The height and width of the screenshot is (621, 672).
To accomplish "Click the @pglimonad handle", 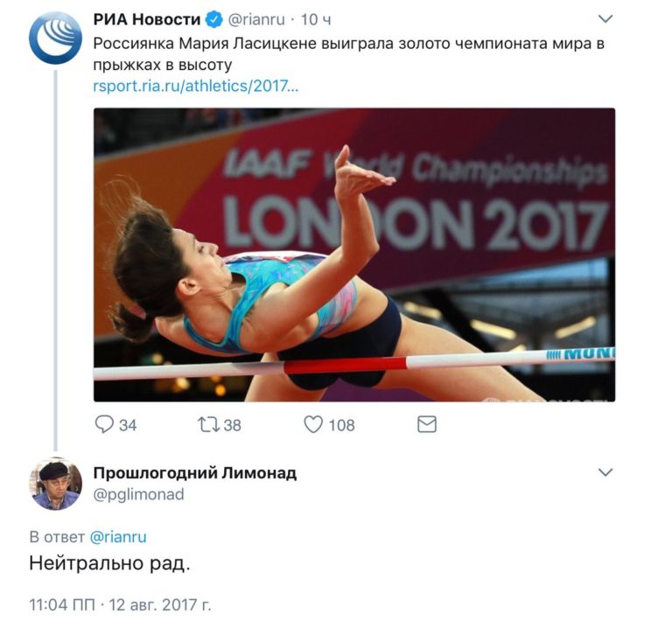I will click(139, 494).
